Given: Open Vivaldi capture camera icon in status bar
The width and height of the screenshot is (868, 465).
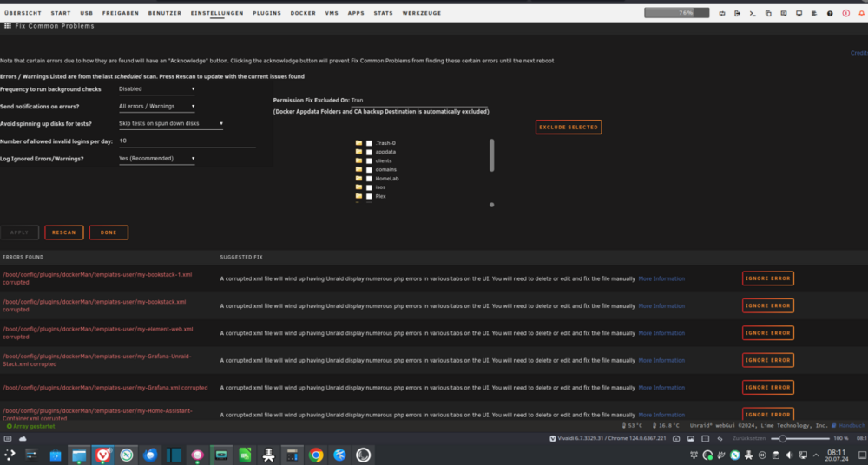Looking at the screenshot, I should [676, 438].
